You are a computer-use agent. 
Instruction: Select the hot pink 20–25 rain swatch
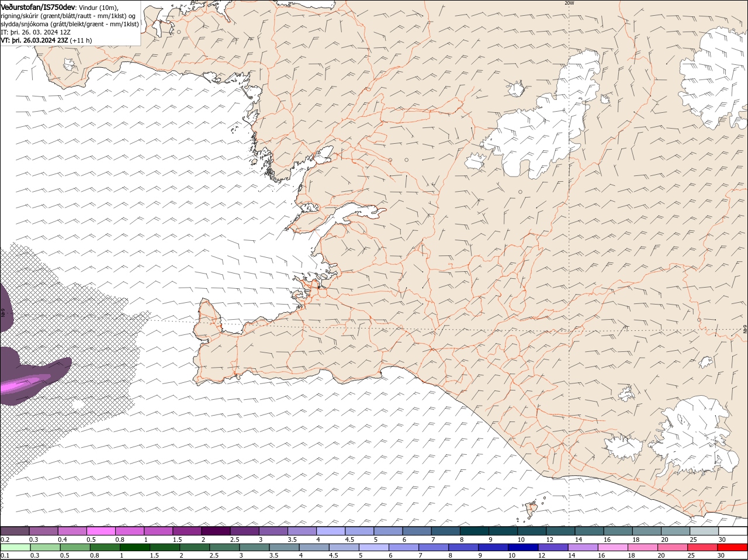pos(673,547)
